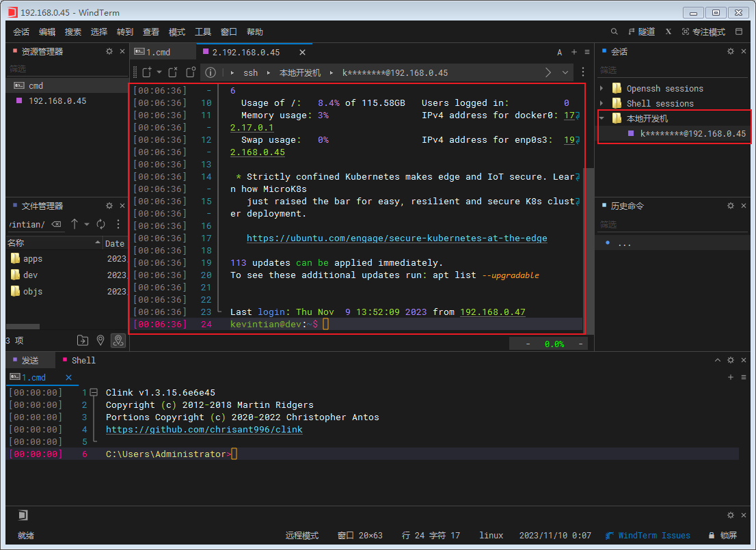
Task: Refresh the file manager listing
Action: [101, 224]
